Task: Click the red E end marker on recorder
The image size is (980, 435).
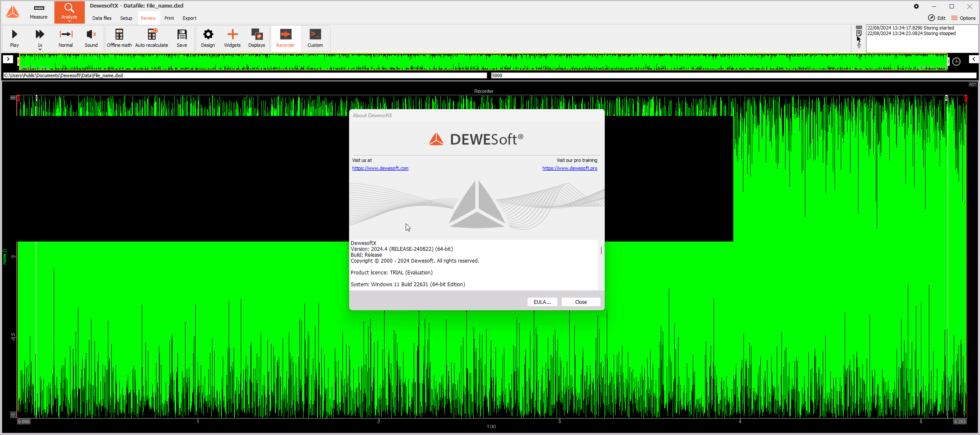Action: coord(966,98)
